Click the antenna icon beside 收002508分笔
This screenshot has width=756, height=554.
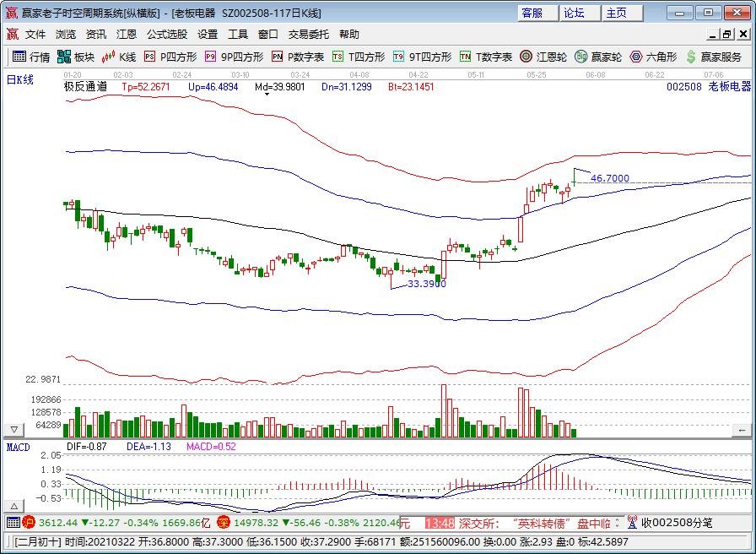632,522
